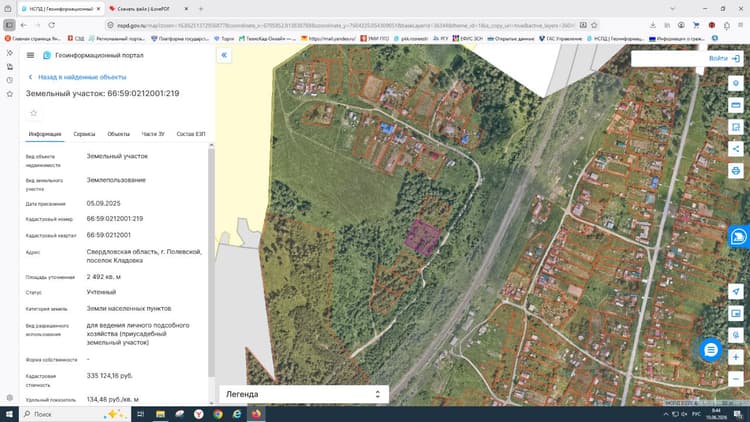This screenshot has height=422, width=750.
Task: Reload the page with browser refresh button
Action: click(x=51, y=25)
